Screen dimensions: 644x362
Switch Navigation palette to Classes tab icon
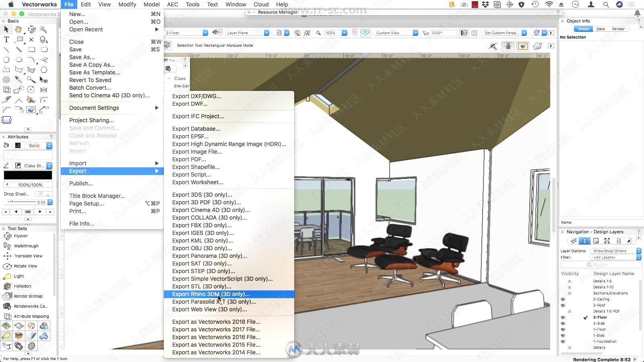[574, 241]
